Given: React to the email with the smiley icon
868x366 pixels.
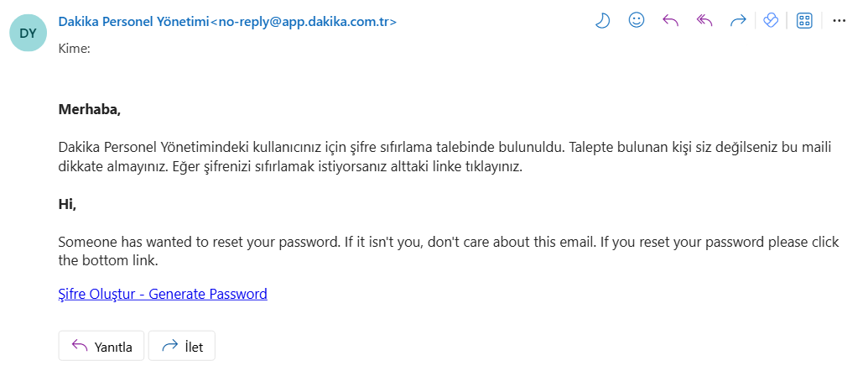Looking at the screenshot, I should click(x=637, y=22).
